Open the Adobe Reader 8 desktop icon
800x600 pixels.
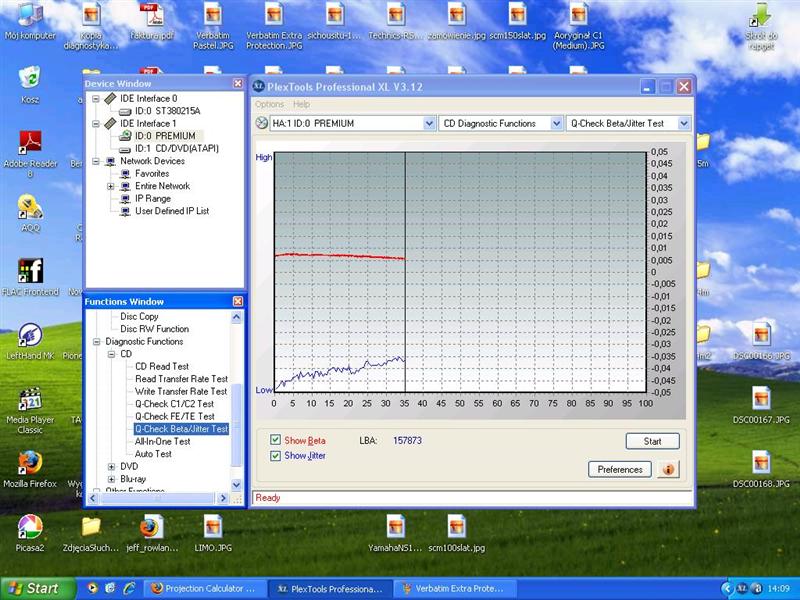pos(30,142)
